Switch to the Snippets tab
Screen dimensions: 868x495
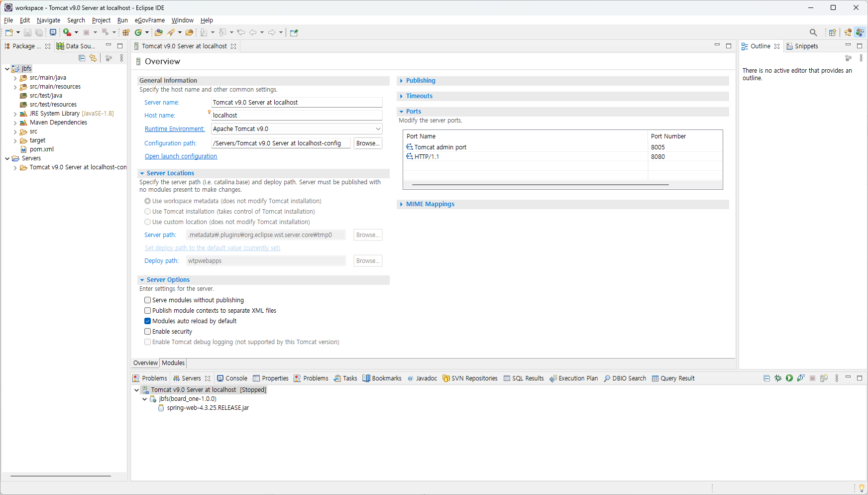[x=802, y=46]
